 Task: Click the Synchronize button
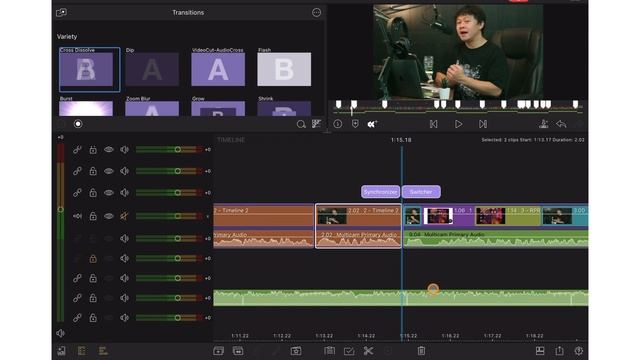point(380,192)
